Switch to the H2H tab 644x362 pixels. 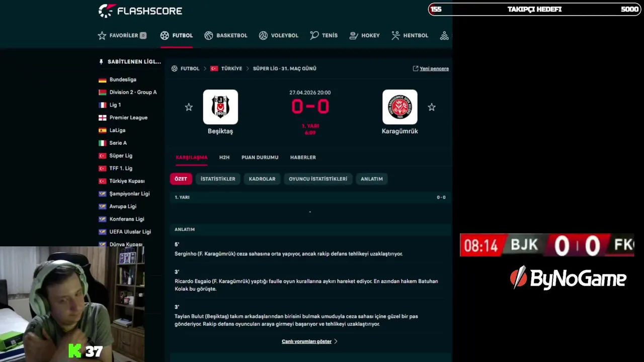pos(224,157)
